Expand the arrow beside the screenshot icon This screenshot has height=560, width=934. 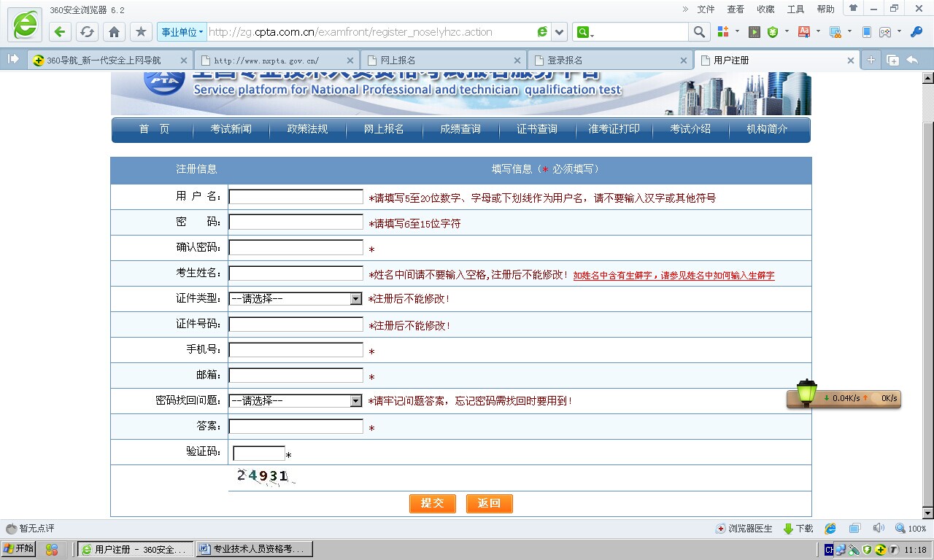(849, 32)
